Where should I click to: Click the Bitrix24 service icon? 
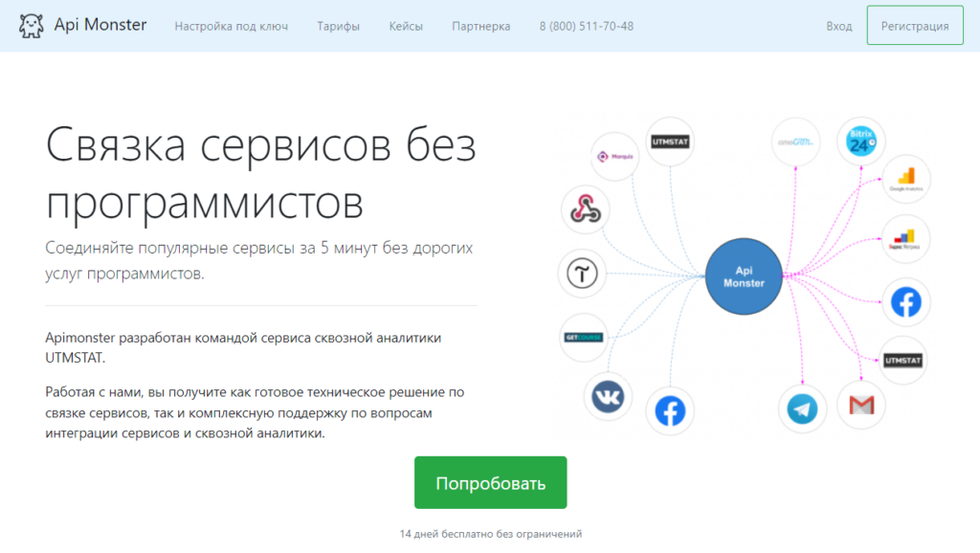(861, 142)
